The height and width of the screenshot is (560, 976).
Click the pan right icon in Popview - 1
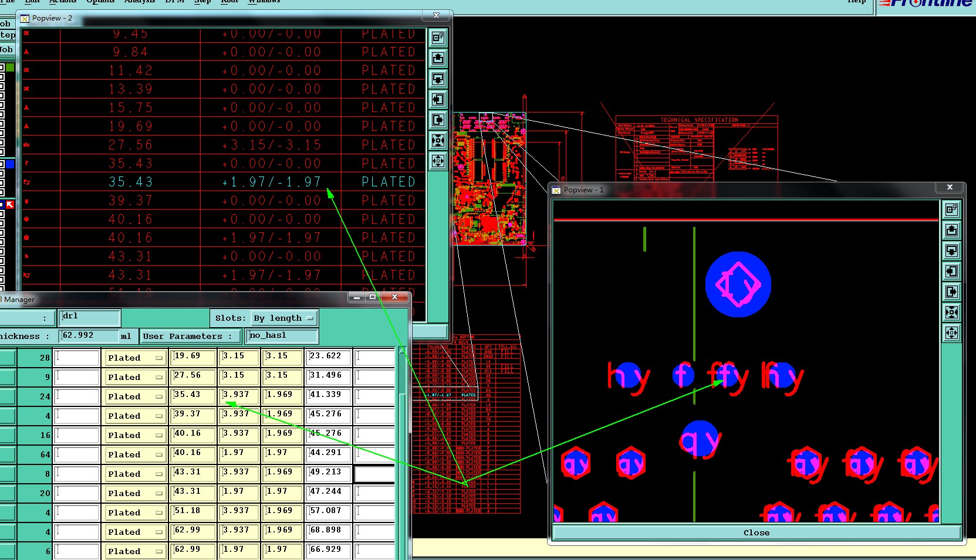pos(951,292)
